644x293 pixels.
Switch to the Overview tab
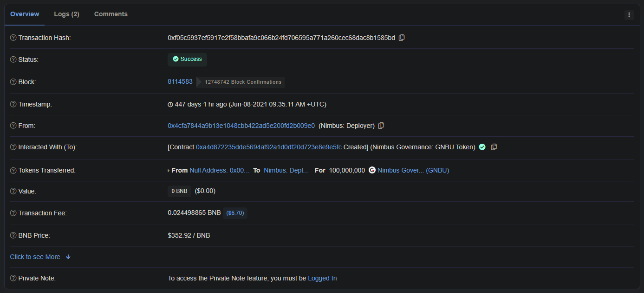[x=25, y=14]
